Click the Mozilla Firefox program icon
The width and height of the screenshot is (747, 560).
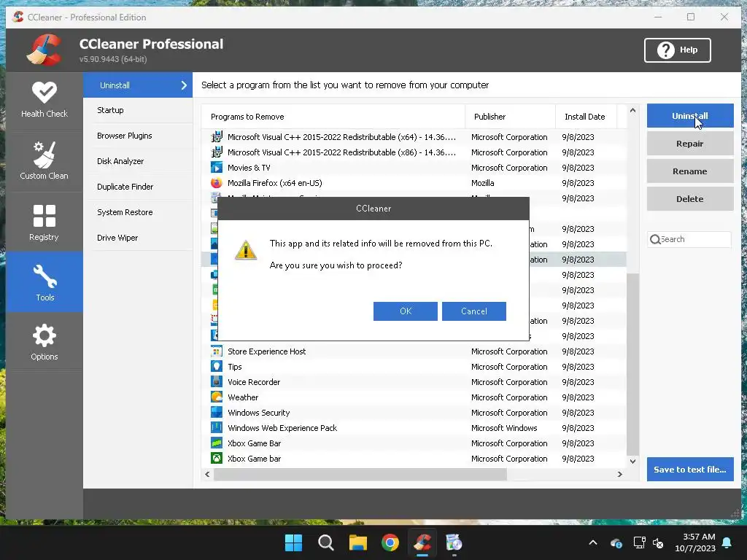pyautogui.click(x=216, y=183)
